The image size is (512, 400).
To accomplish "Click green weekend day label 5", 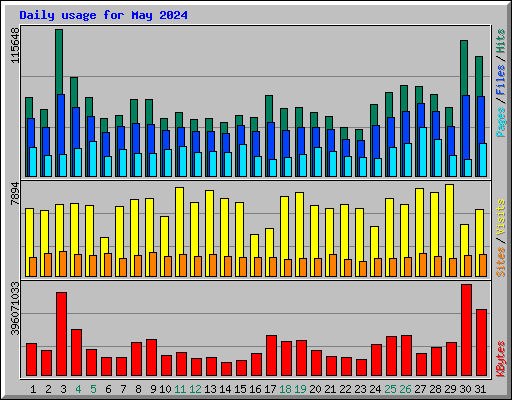I will click(x=93, y=389).
